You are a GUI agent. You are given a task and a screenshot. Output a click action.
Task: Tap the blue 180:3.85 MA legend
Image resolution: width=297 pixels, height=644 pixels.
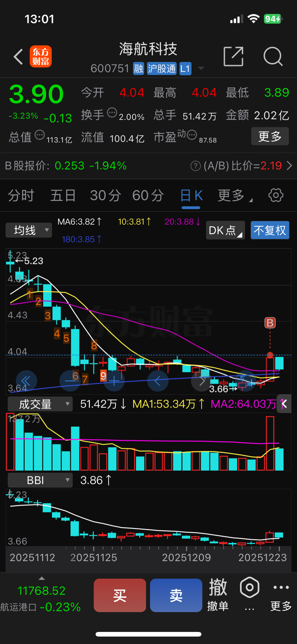click(x=82, y=239)
